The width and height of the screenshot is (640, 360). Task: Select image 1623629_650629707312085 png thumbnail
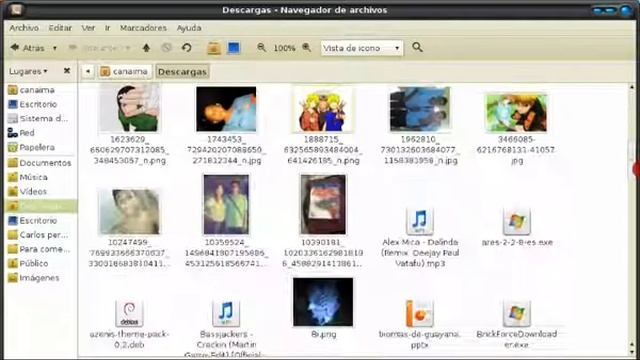[130, 108]
